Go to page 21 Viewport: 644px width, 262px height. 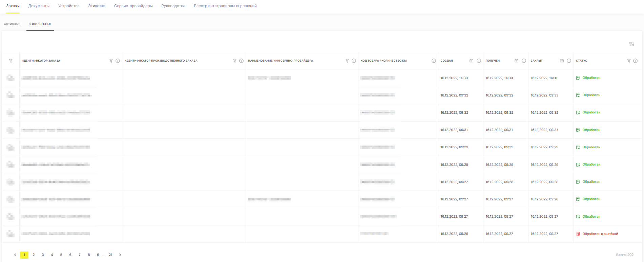point(110,255)
